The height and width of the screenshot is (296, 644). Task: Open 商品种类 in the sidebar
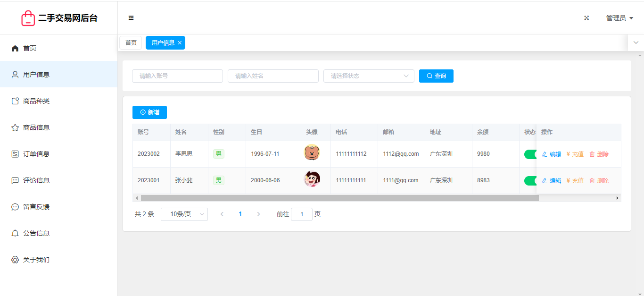click(x=36, y=101)
